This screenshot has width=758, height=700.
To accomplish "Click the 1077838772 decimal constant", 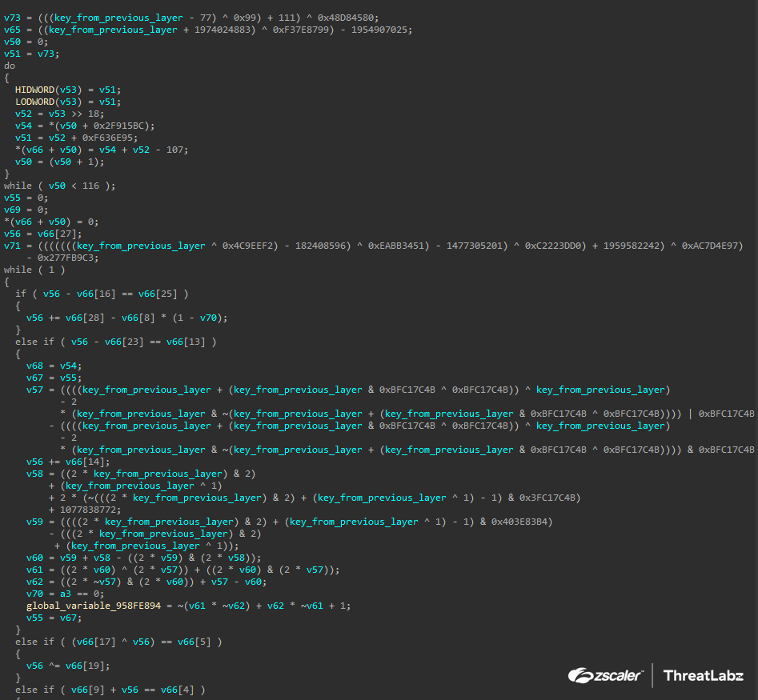I will [x=91, y=510].
